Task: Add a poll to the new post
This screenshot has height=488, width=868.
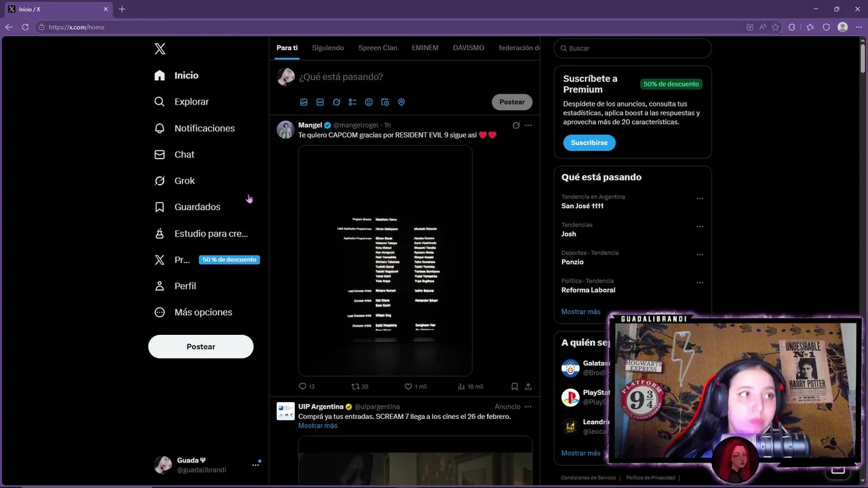Action: 353,102
